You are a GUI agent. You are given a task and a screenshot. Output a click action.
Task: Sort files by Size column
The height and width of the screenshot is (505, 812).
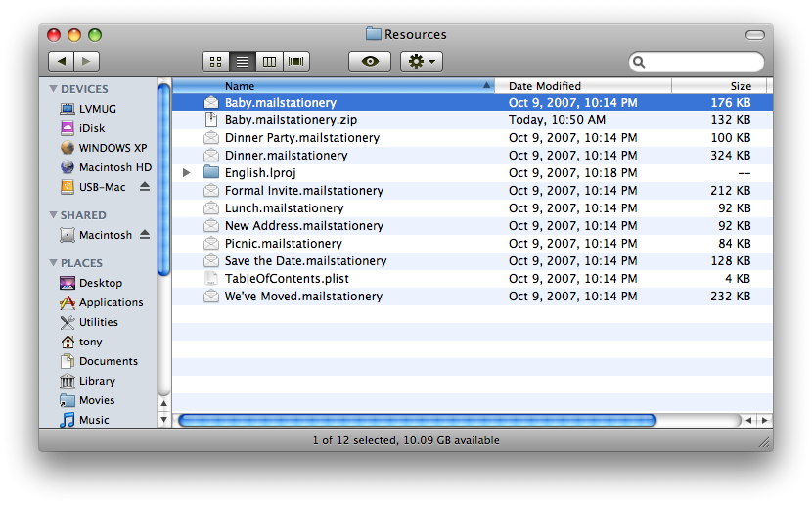(741, 86)
